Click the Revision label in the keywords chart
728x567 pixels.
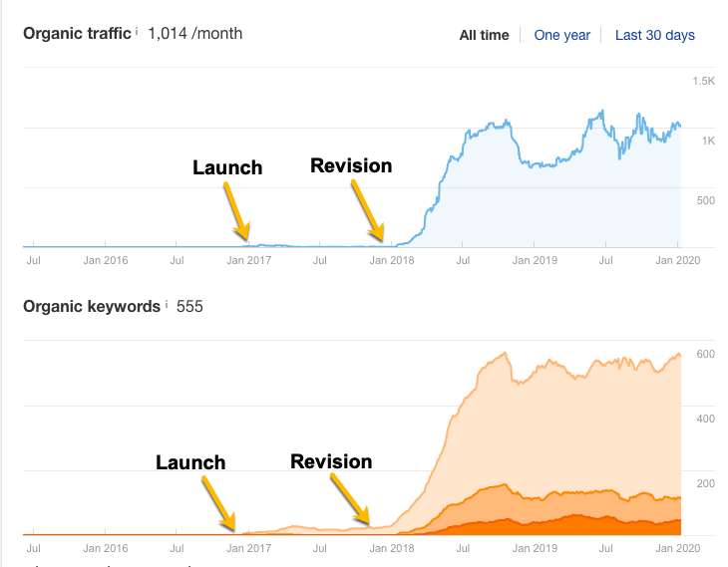[331, 461]
